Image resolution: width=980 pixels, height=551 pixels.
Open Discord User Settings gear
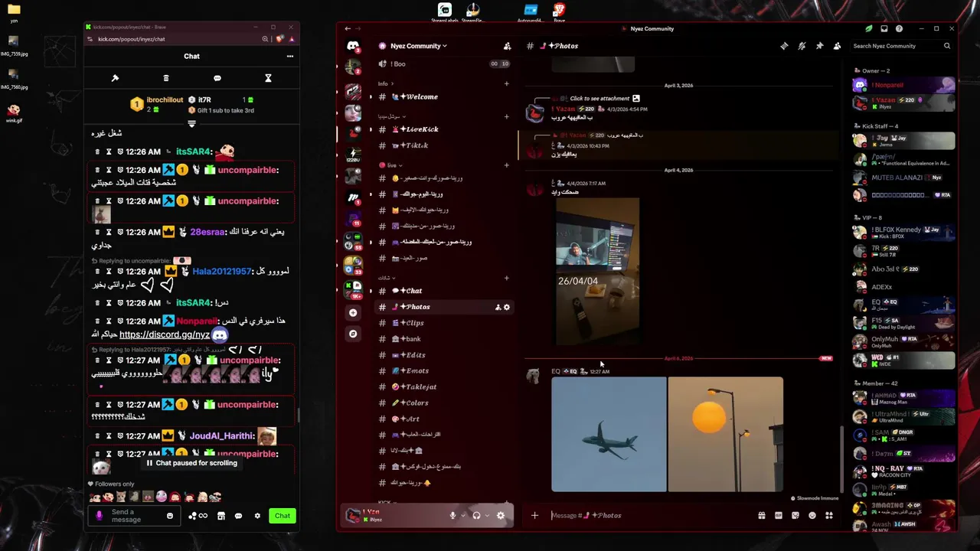pos(501,515)
